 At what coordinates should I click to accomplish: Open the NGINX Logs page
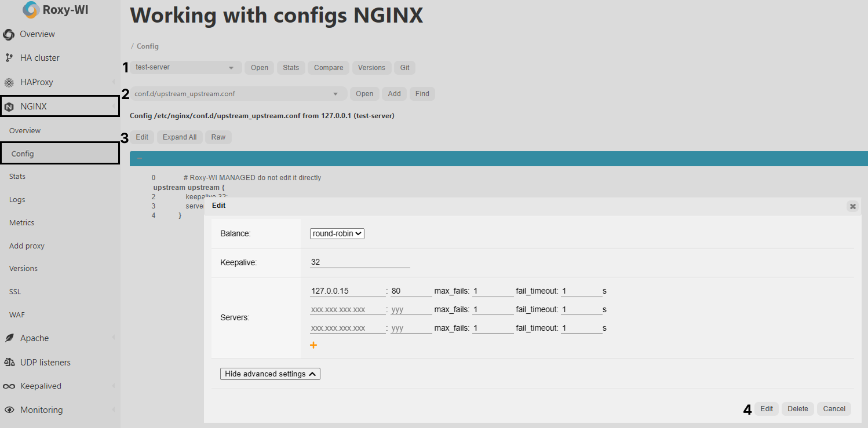click(x=17, y=200)
